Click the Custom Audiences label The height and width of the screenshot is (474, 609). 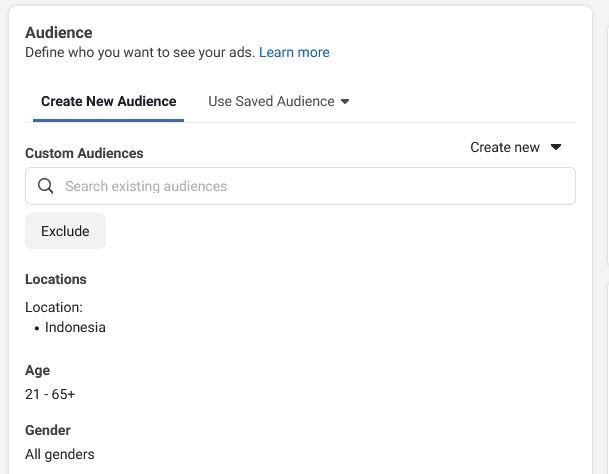[x=84, y=153]
